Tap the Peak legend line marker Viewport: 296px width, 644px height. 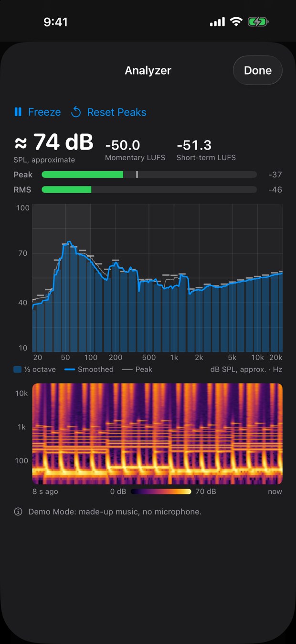tap(127, 369)
